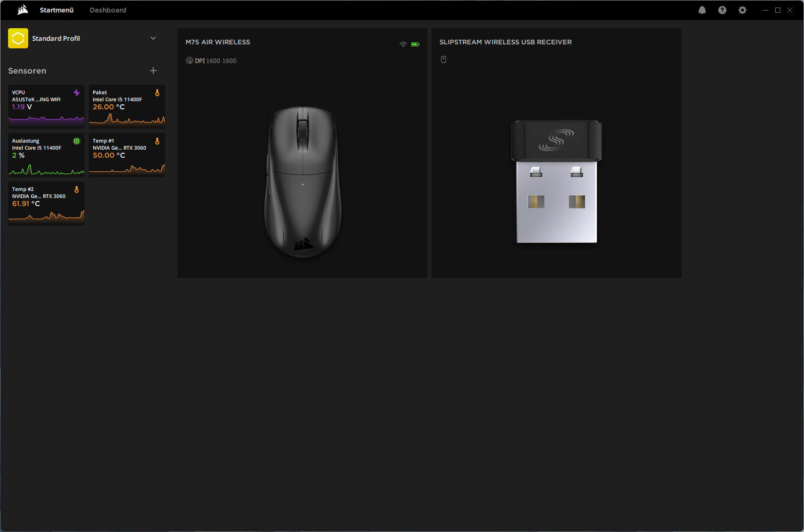Click the yellow Standard Profil hexagon icon

[18, 38]
